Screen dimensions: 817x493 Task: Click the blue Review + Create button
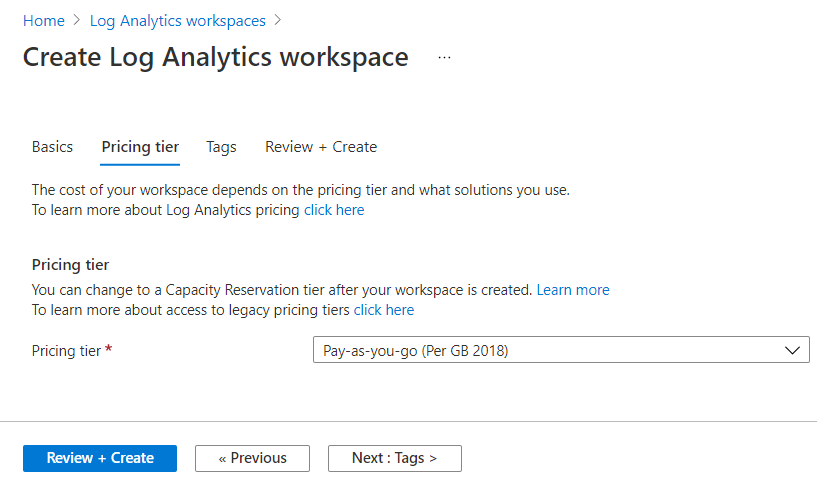pos(100,458)
